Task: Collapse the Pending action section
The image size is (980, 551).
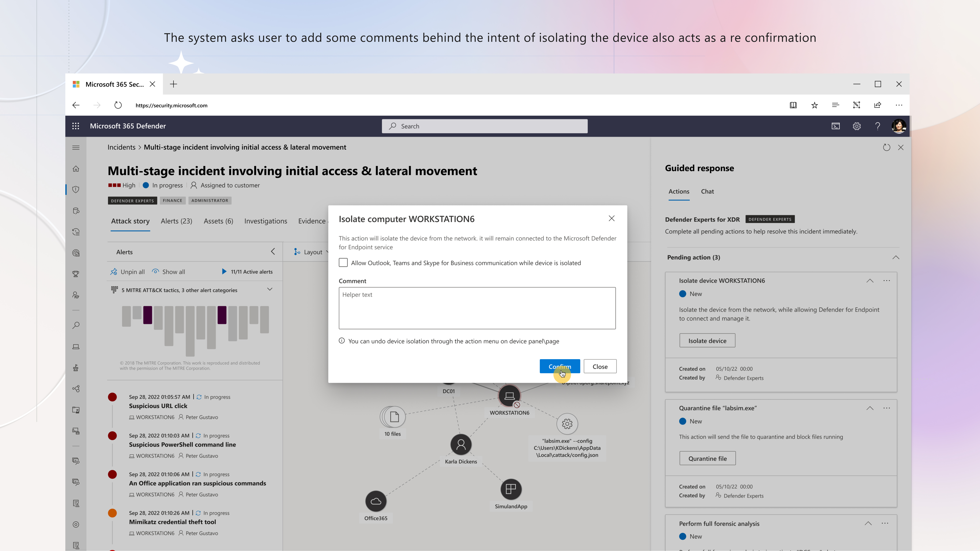Action: 896,257
